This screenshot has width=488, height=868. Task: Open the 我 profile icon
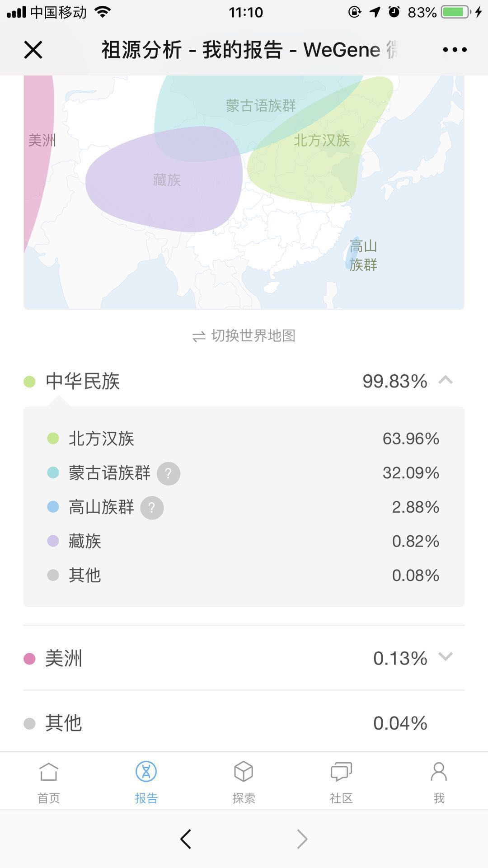(439, 772)
